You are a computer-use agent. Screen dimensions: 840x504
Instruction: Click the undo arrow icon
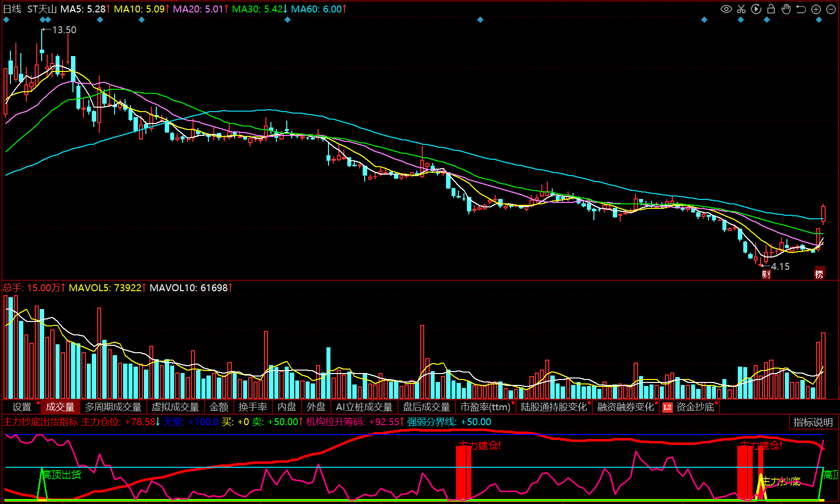[801, 9]
